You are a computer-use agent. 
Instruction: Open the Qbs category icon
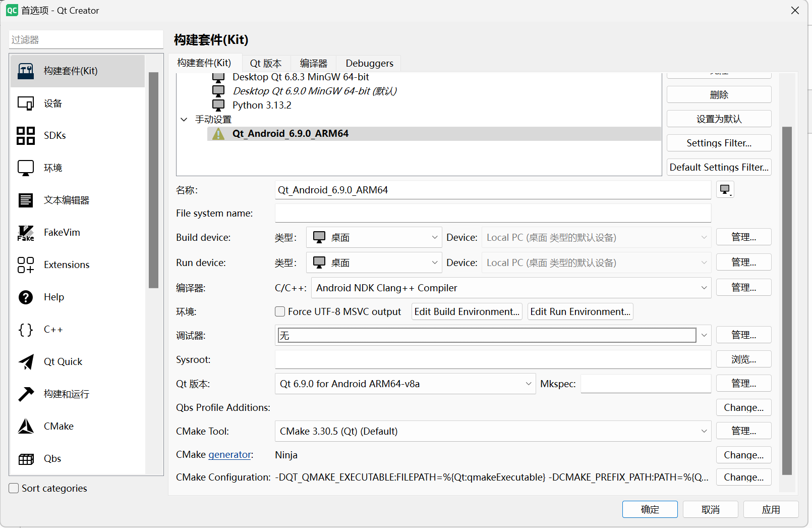pos(26,459)
